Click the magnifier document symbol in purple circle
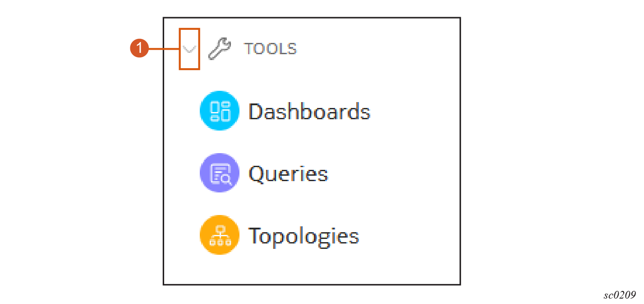This screenshot has height=304, width=644. pyautogui.click(x=221, y=174)
